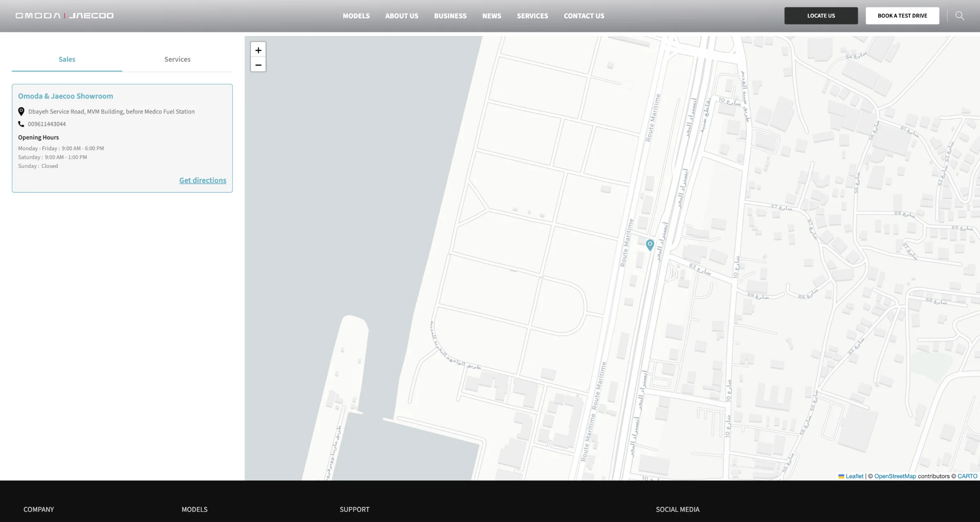Zoom out on the map
The image size is (980, 522).
coord(258,65)
